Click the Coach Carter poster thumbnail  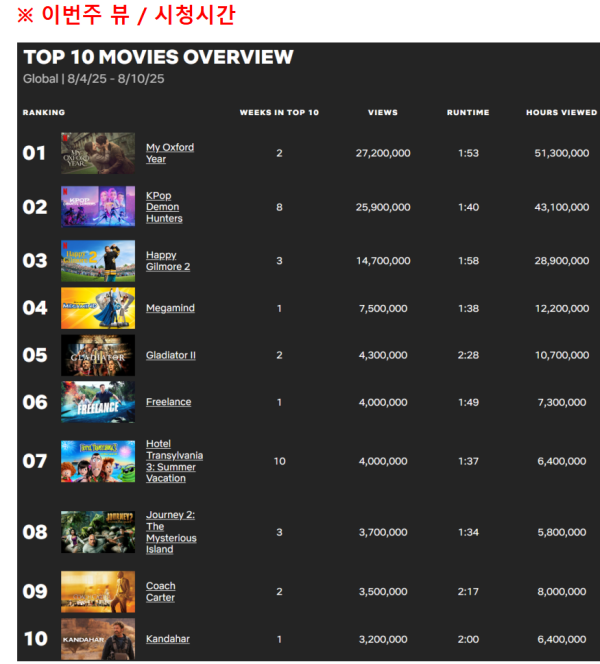point(98,591)
